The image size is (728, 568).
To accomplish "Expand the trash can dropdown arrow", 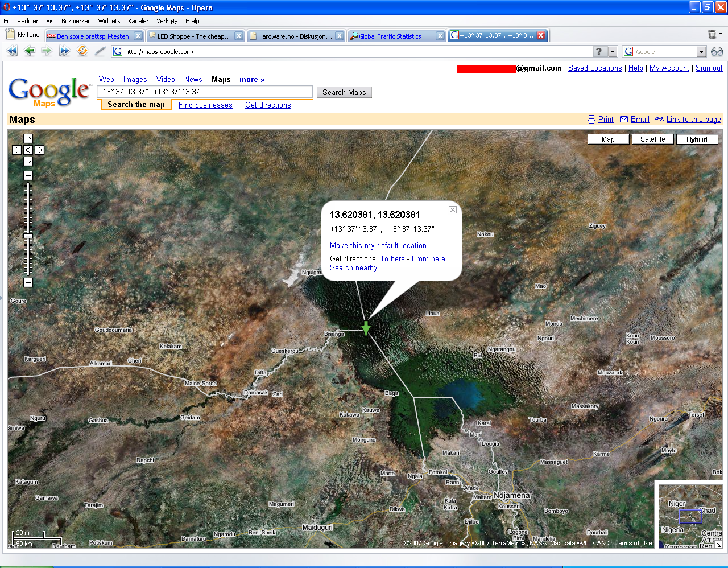I will (721, 34).
